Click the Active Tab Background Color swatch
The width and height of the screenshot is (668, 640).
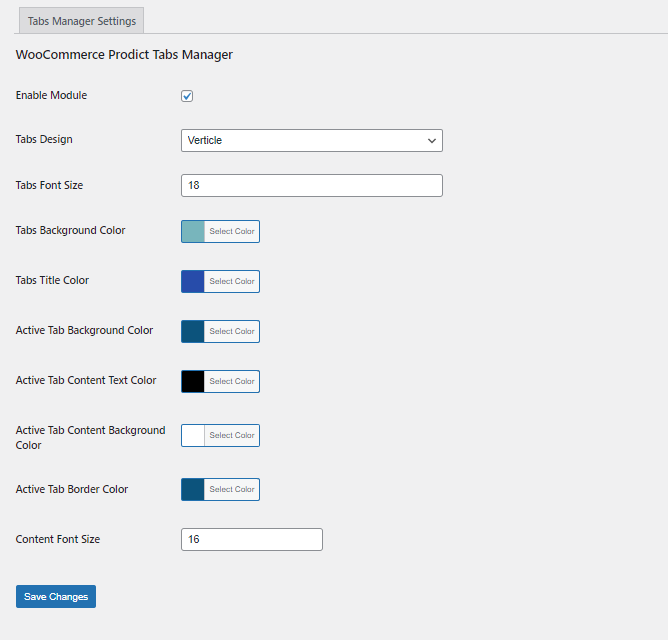click(193, 331)
